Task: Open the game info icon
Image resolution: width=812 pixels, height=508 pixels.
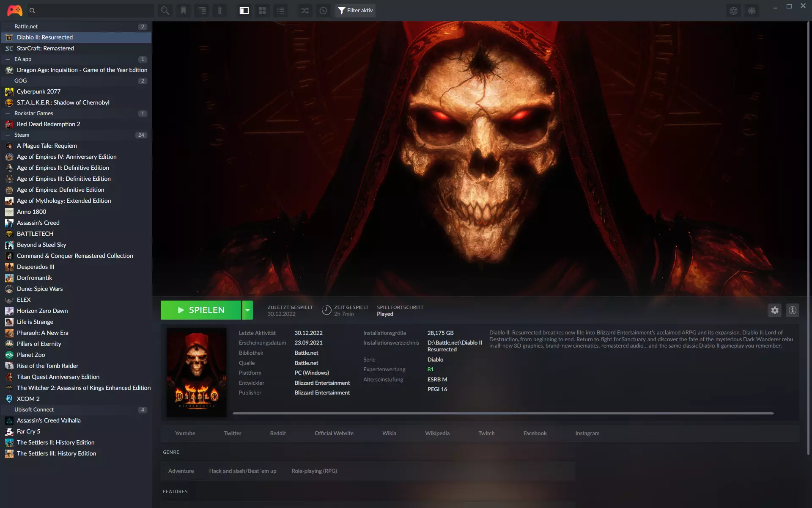Action: pyautogui.click(x=793, y=310)
